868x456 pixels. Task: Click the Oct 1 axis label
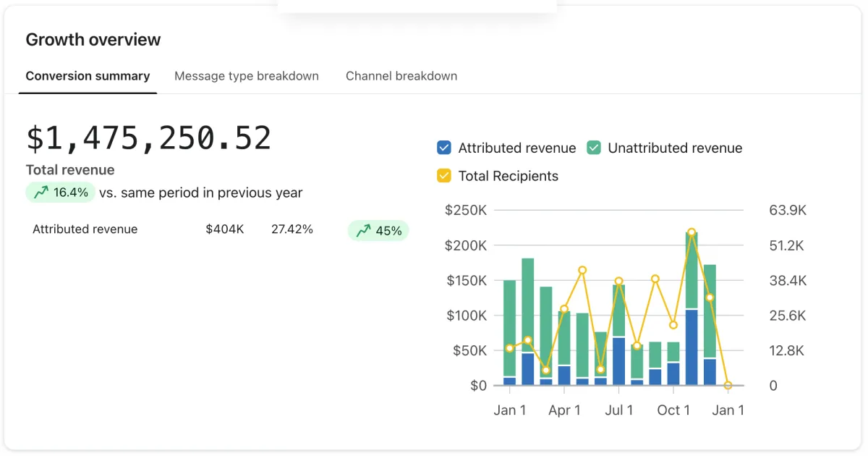pyautogui.click(x=673, y=410)
